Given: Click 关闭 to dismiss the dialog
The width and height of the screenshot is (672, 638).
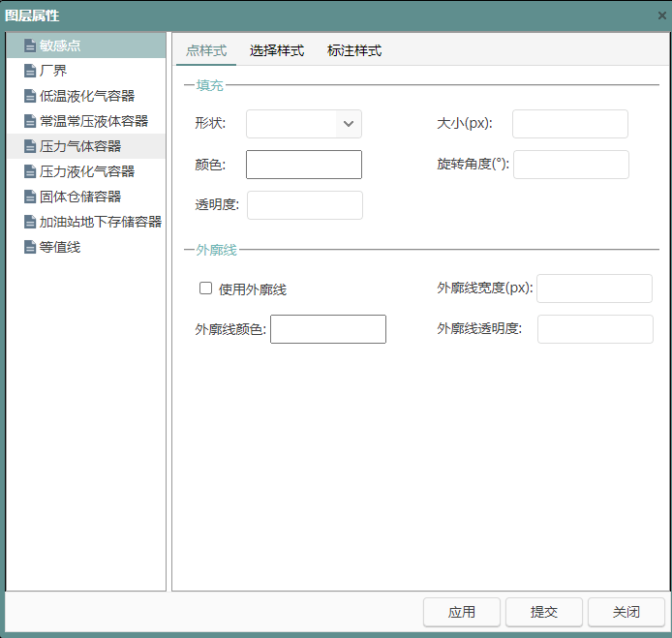Looking at the screenshot, I should tap(626, 612).
